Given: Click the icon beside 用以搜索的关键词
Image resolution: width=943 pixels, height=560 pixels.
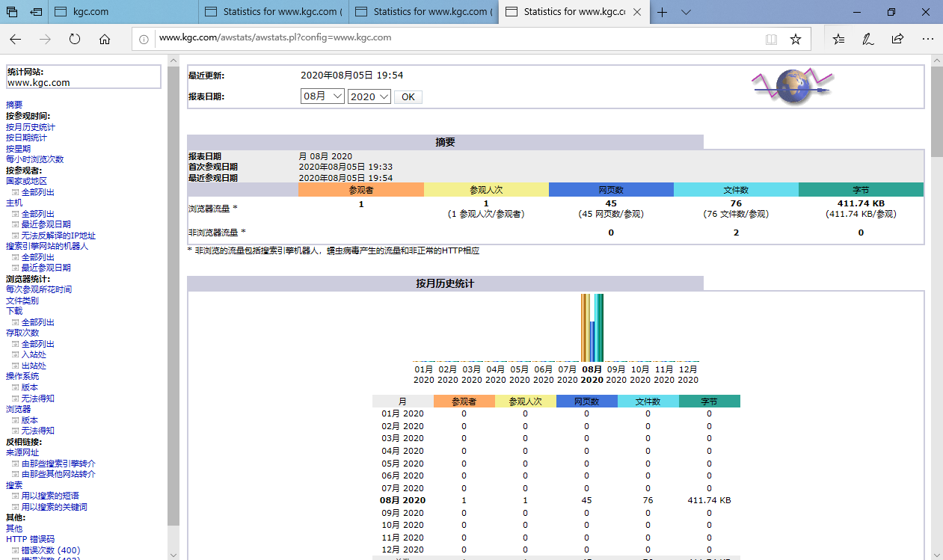Looking at the screenshot, I should (x=15, y=507).
